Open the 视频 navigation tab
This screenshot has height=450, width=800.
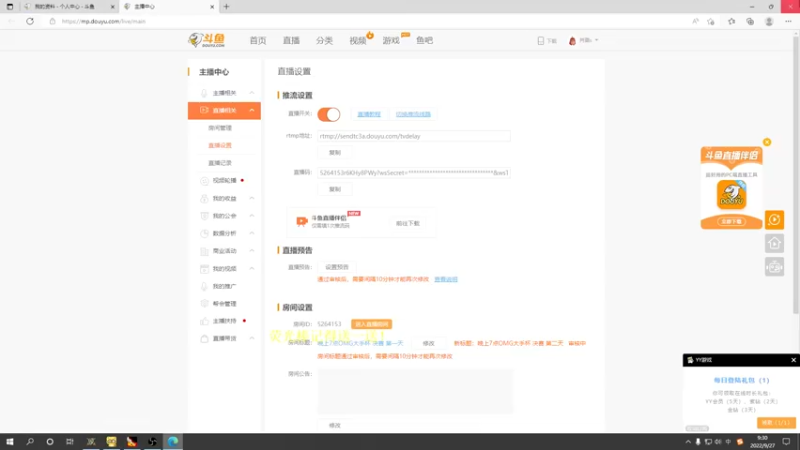(358, 40)
